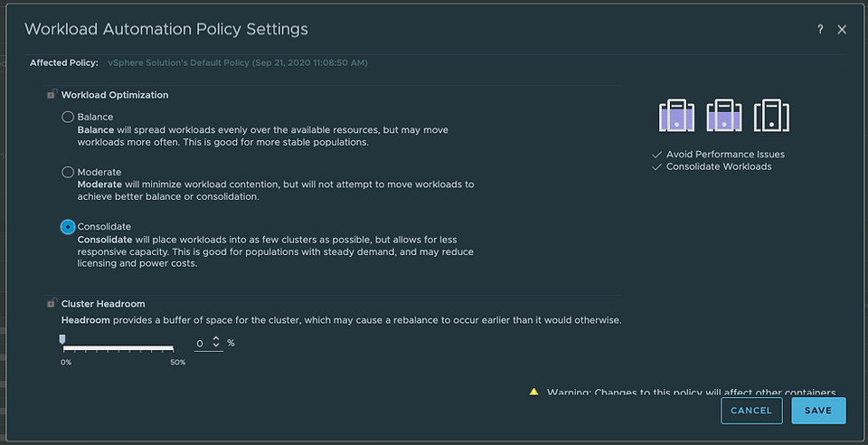Image resolution: width=868 pixels, height=445 pixels.
Task: Click the empty third cluster icon
Action: [x=771, y=115]
